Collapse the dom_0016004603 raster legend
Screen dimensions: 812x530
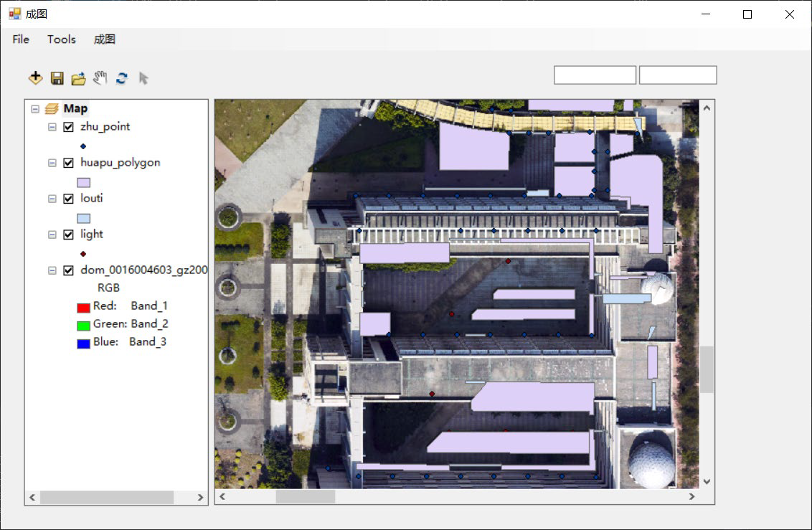52,270
